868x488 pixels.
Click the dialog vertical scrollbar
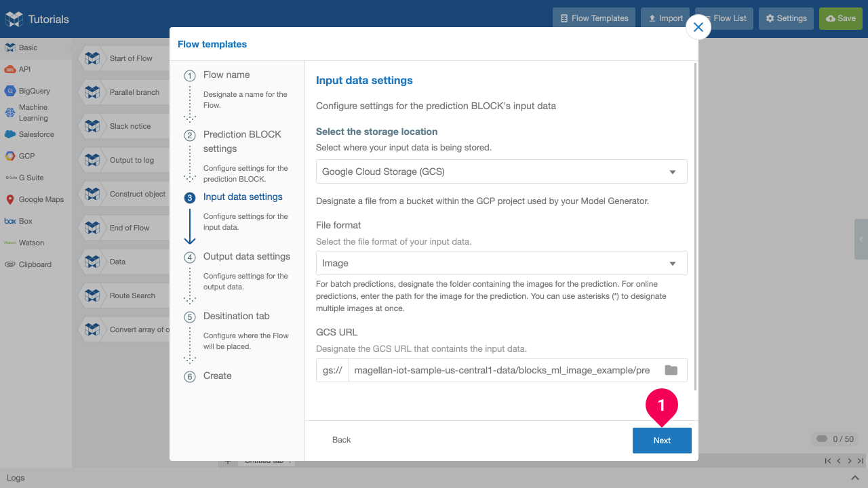(x=694, y=226)
